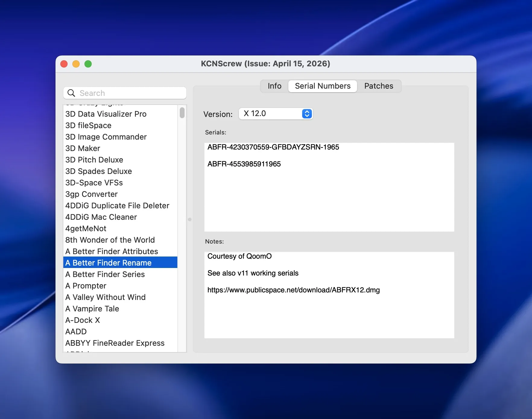Select ABBYY FineReader Express
532x419 pixels.
(x=120, y=343)
